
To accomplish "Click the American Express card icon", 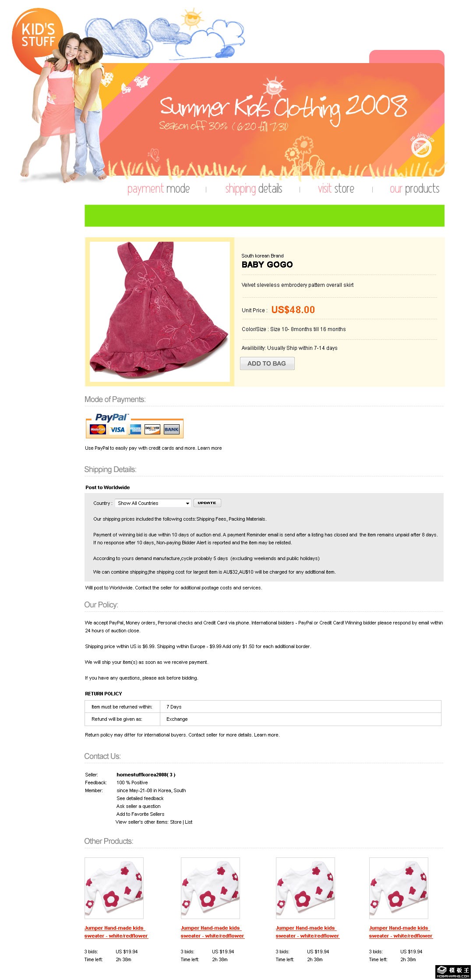I will pos(135,430).
